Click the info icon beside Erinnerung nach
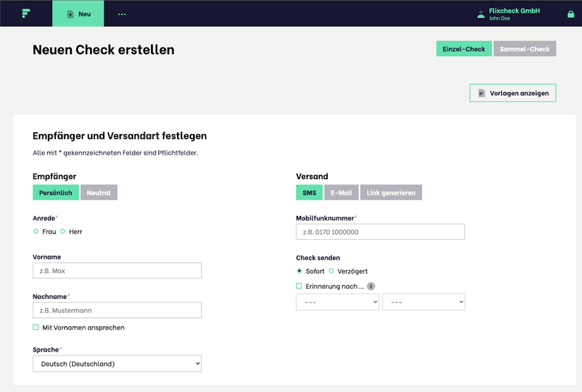 371,287
